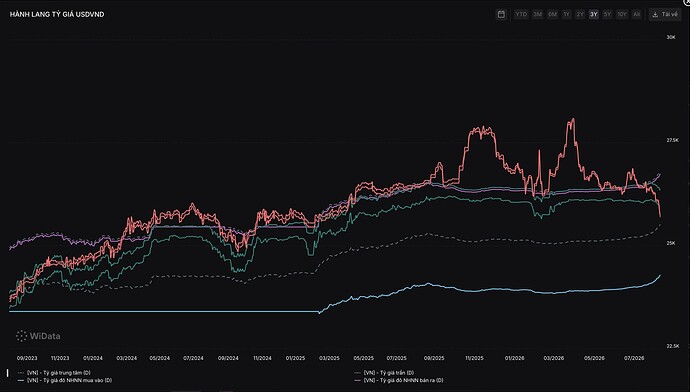Screen dimensions: 690x392
Task: Select the 2Y time range
Action: click(580, 15)
